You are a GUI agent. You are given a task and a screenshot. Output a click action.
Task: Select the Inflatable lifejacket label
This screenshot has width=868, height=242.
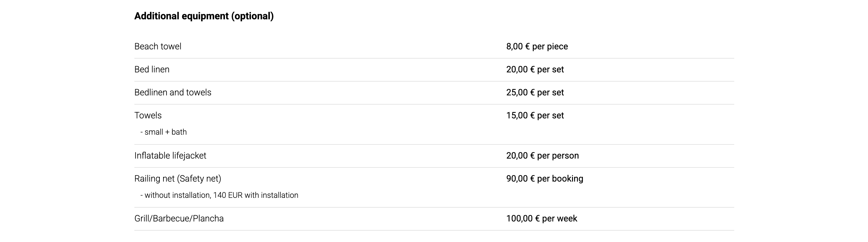[170, 156]
